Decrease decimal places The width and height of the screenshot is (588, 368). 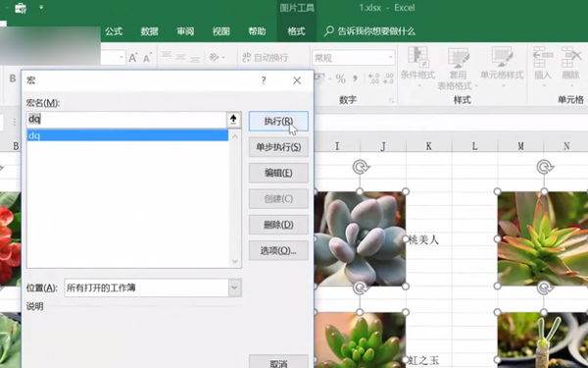tap(388, 79)
